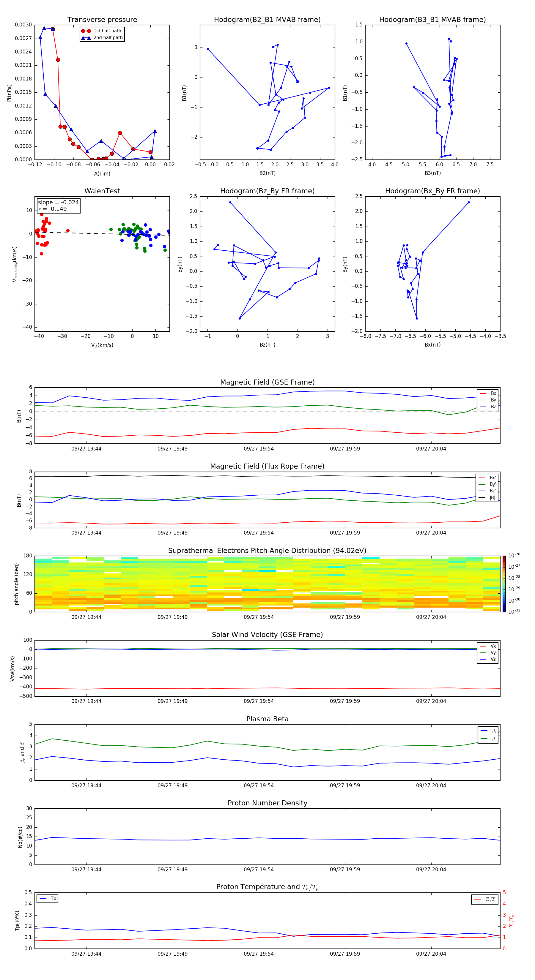
Task: Click the 'r = -0.149' annotation
Action: (53, 209)
